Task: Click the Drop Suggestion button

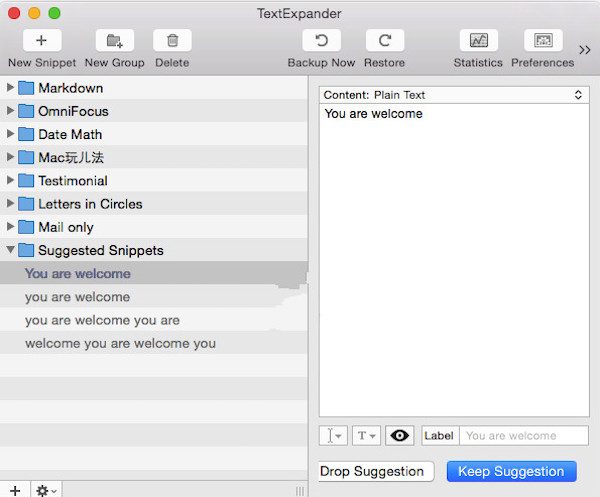Action: tap(376, 471)
